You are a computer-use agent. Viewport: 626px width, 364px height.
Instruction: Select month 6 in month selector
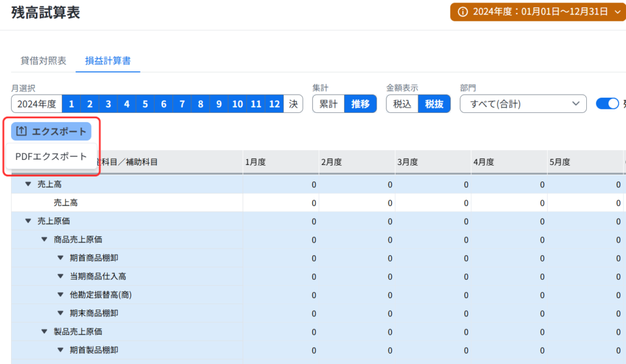(x=163, y=104)
